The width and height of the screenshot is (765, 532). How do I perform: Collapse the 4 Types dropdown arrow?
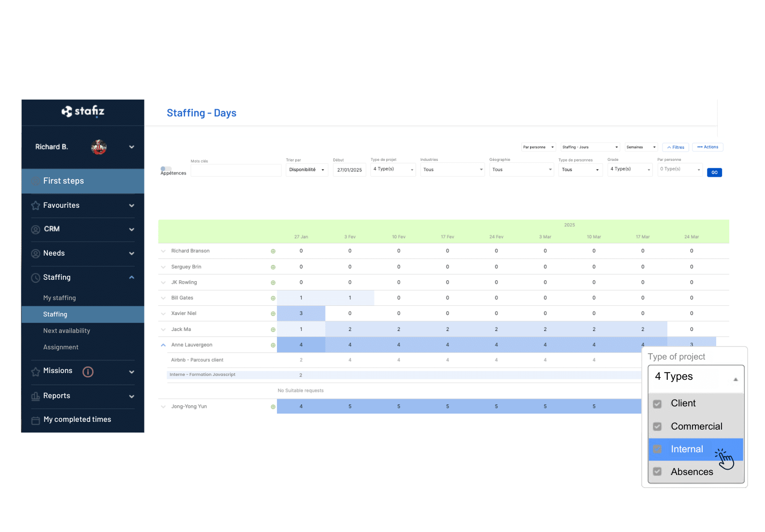[736, 379]
